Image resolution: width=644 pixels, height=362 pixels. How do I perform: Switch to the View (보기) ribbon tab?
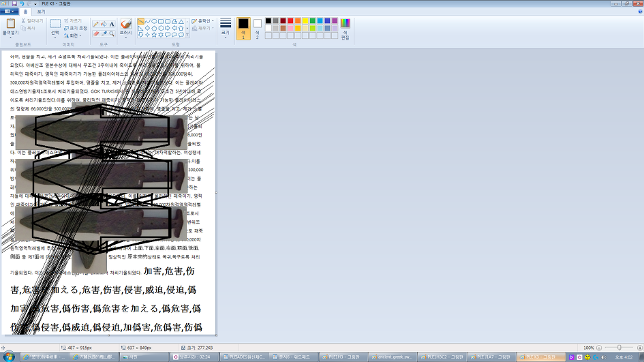(x=41, y=12)
